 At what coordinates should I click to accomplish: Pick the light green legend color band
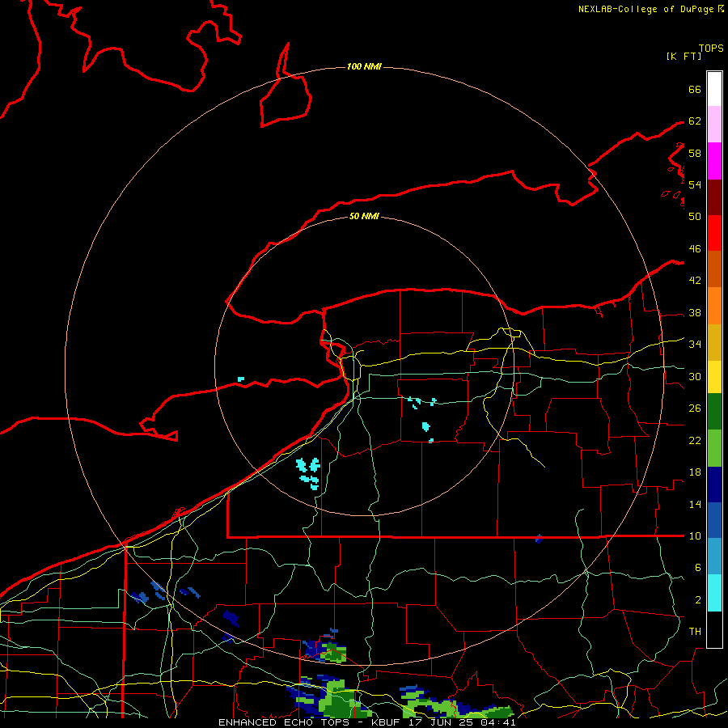pyautogui.click(x=714, y=447)
